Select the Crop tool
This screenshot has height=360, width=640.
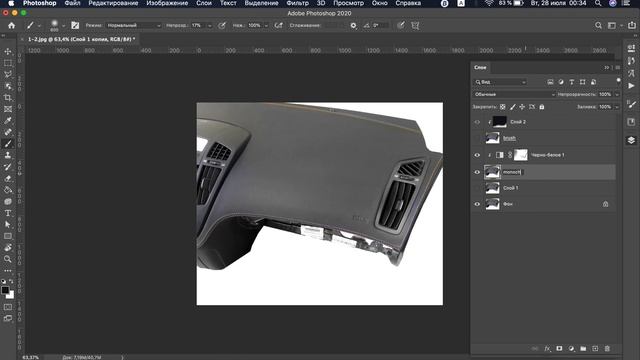click(8, 98)
